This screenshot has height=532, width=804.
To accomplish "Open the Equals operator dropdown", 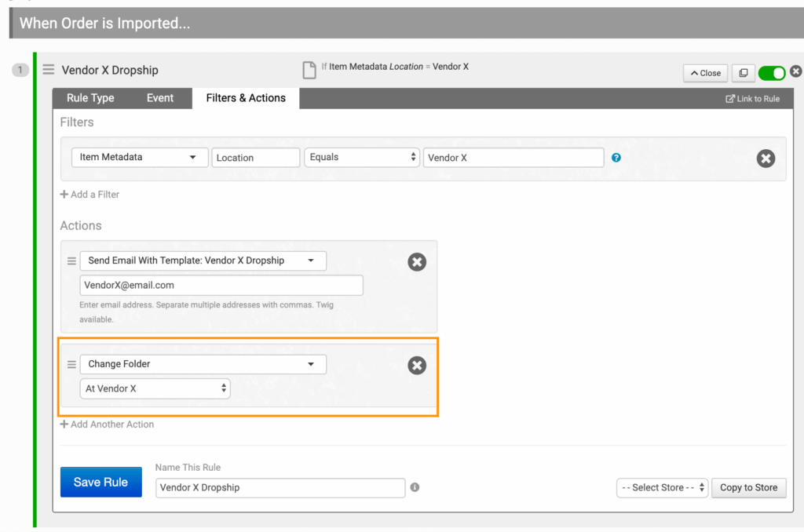I will coord(362,158).
